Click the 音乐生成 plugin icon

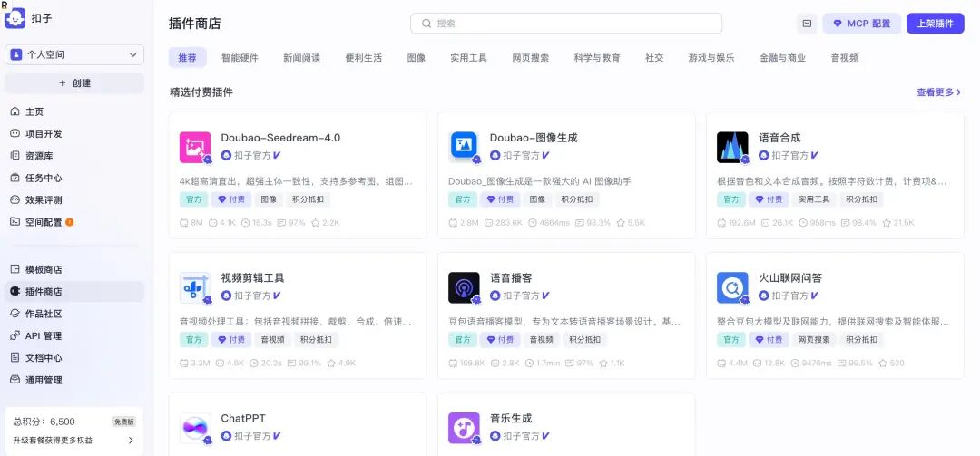pos(464,428)
